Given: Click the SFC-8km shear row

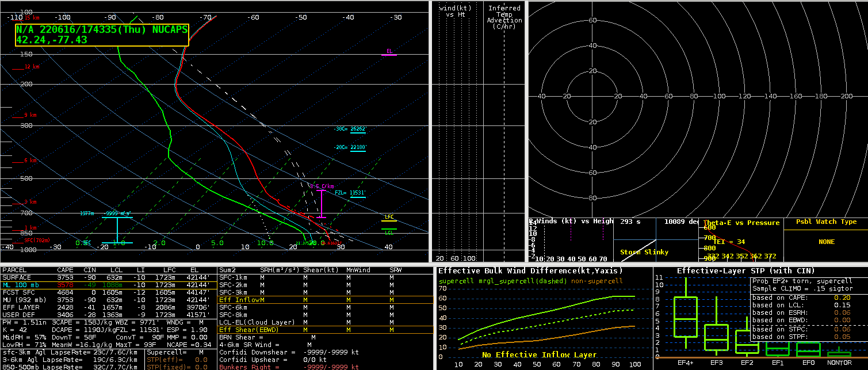Looking at the screenshot, I should click(x=326, y=315).
